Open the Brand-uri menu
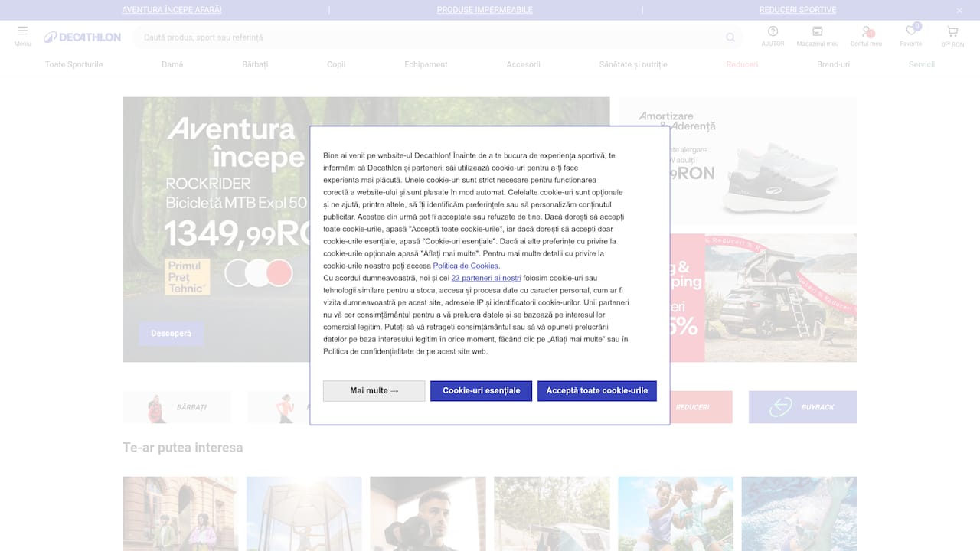980x551 pixels. click(x=833, y=64)
